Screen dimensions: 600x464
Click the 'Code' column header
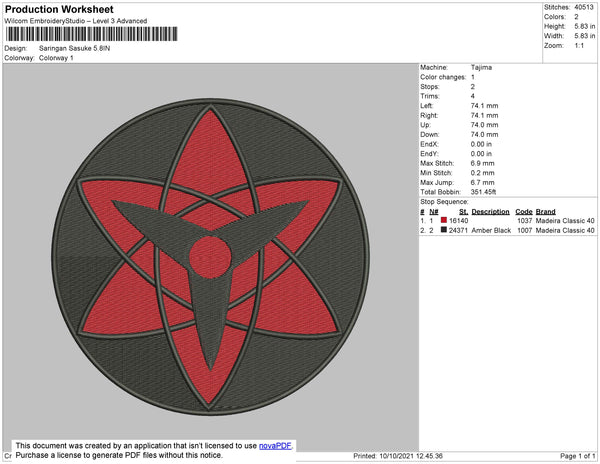tap(524, 212)
